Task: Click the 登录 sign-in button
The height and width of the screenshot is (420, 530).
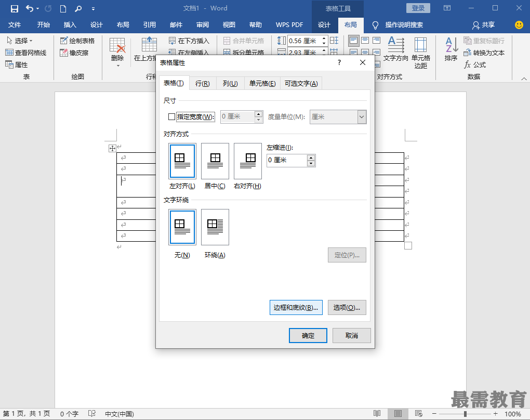Action: point(418,8)
